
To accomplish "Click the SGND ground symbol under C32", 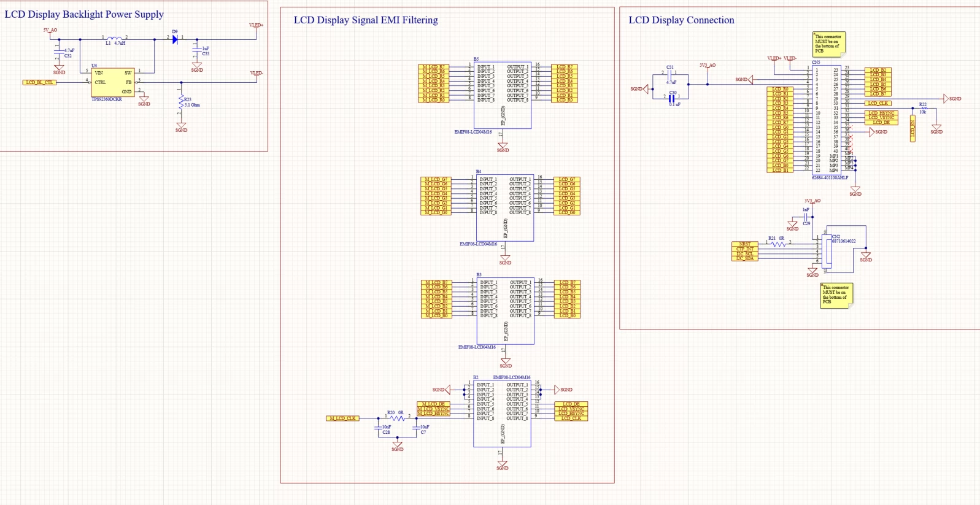I will tap(59, 69).
